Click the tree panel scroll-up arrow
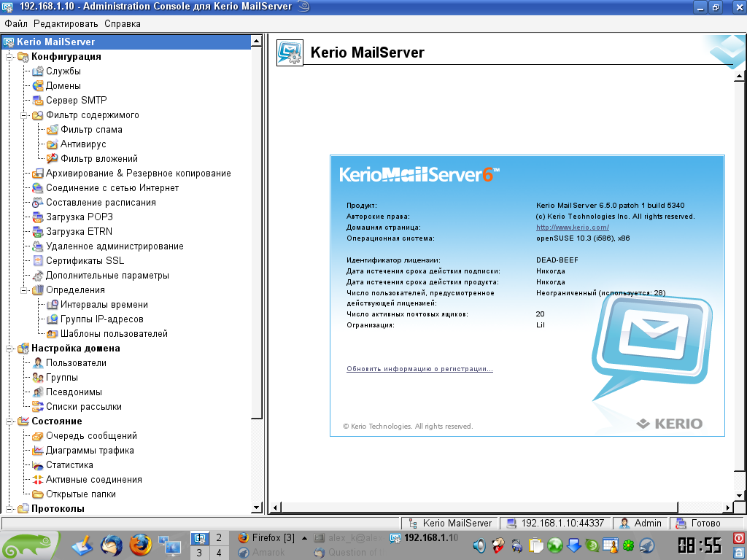 point(256,41)
